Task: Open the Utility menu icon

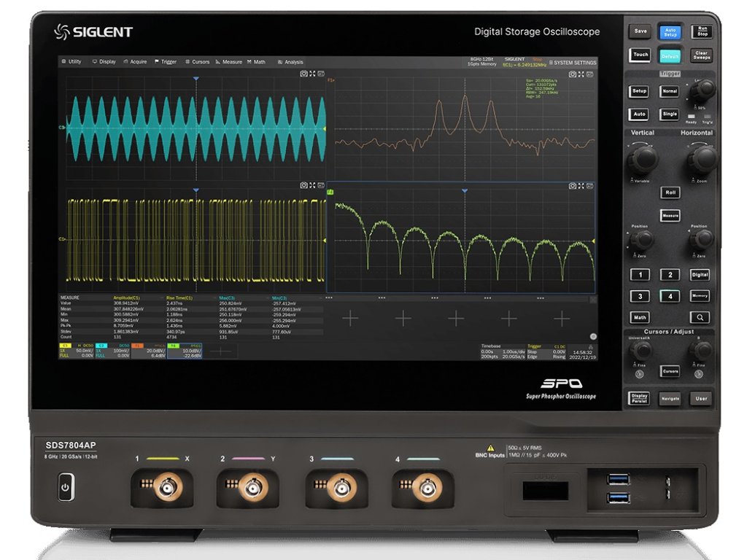Action: pos(63,62)
